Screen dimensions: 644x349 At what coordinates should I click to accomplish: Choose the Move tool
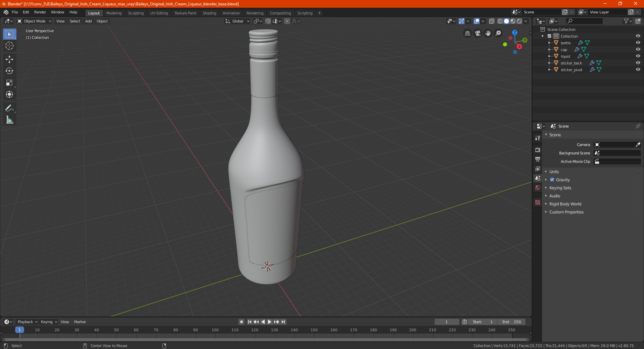pyautogui.click(x=9, y=59)
